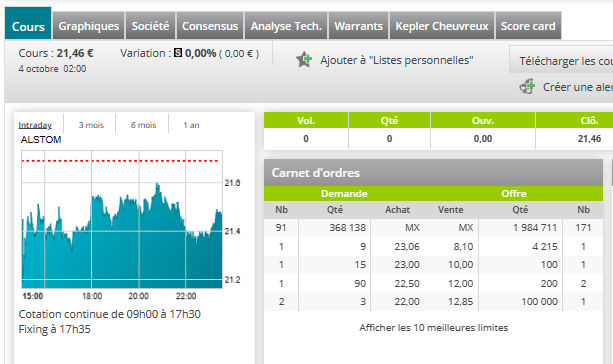Click the S variation indicator icon
The height and width of the screenshot is (364, 613).
178,52
